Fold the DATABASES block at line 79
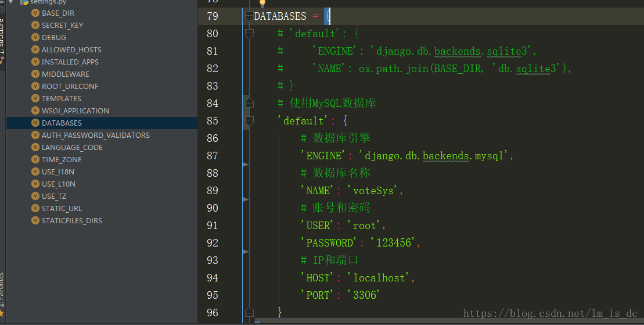The height and width of the screenshot is (325, 644). [x=249, y=16]
